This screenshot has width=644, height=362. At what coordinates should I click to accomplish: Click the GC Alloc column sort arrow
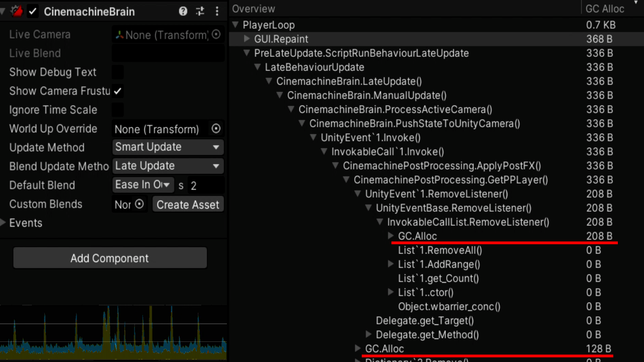[x=635, y=3]
